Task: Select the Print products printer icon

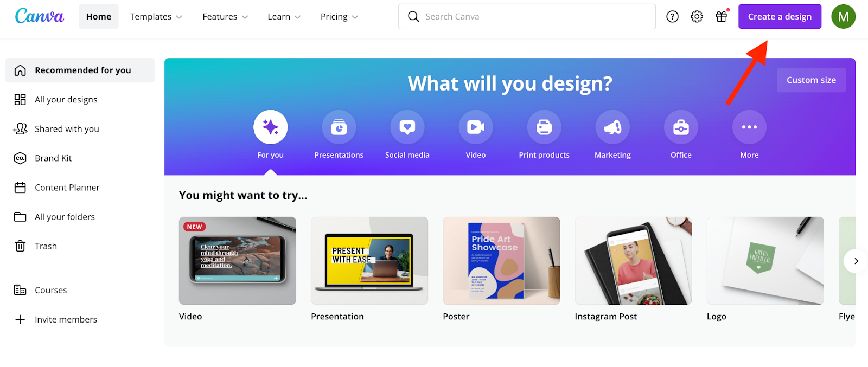Action: coord(544,127)
